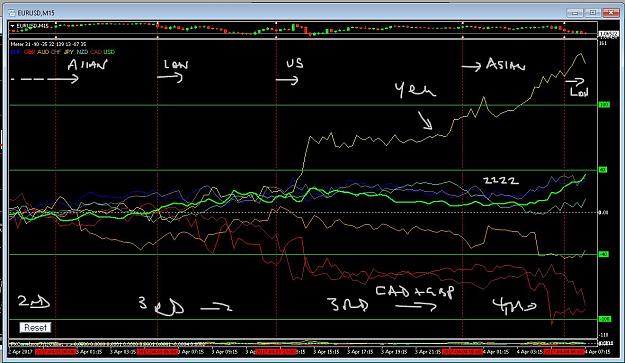Screen dimensions: 625x363
Task: Click the Meter values text line
Action: [x=48, y=44]
